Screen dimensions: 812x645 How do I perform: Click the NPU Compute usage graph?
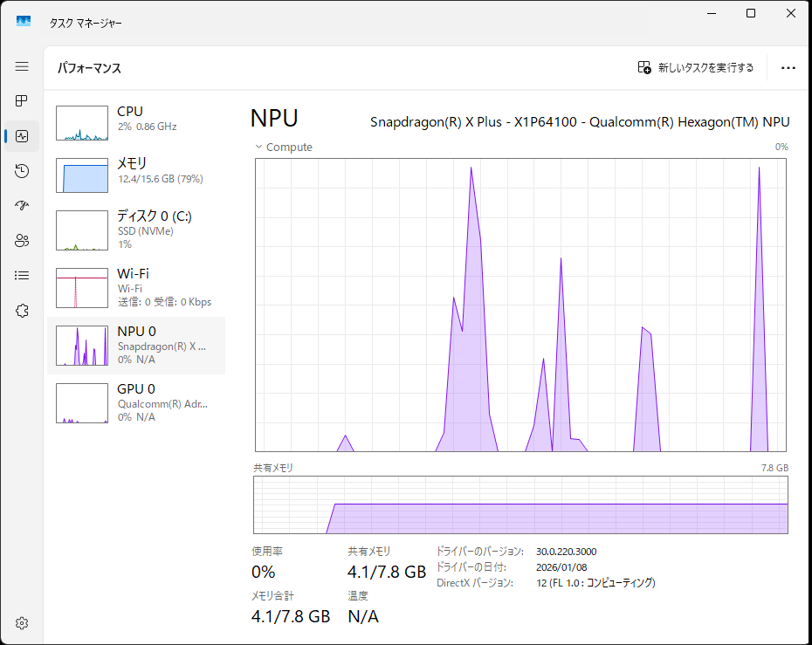tap(520, 305)
